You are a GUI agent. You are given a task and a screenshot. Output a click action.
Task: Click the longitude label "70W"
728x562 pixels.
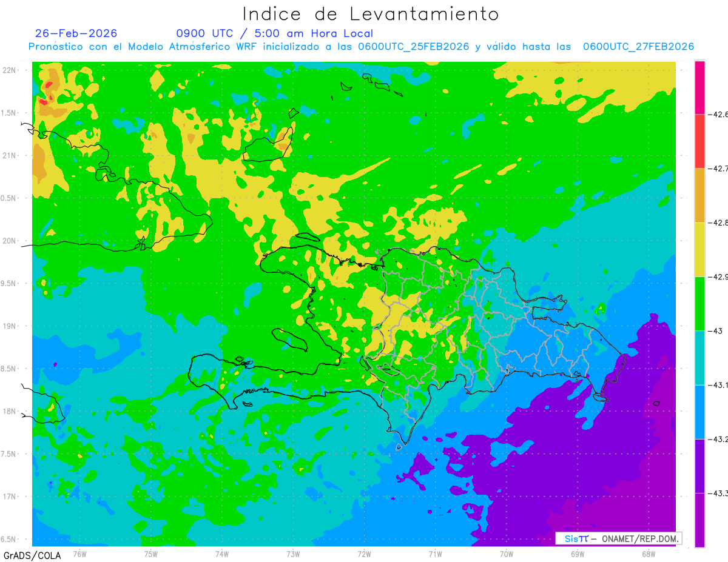click(506, 554)
